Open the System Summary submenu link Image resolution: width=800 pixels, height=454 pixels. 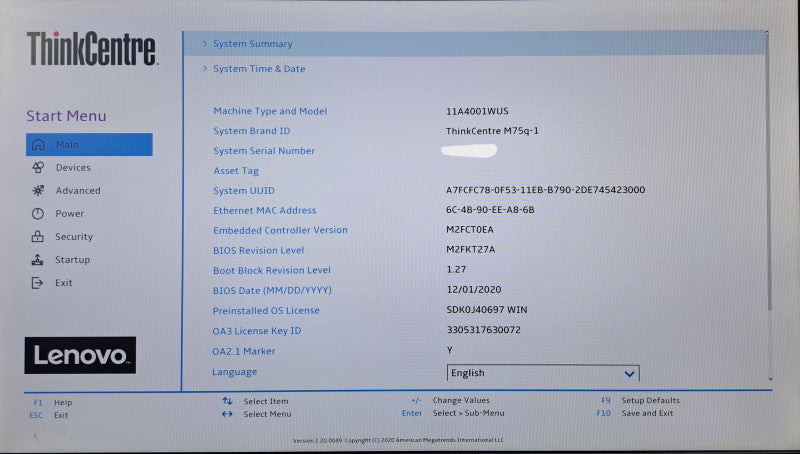[x=253, y=44]
